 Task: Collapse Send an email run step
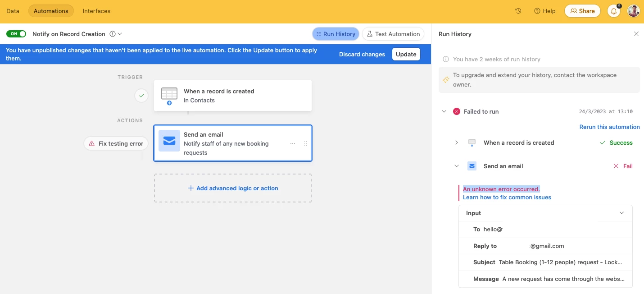point(457,166)
